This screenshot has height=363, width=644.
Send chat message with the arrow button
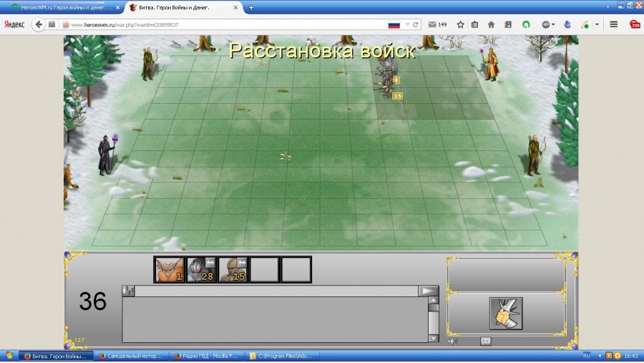point(428,291)
